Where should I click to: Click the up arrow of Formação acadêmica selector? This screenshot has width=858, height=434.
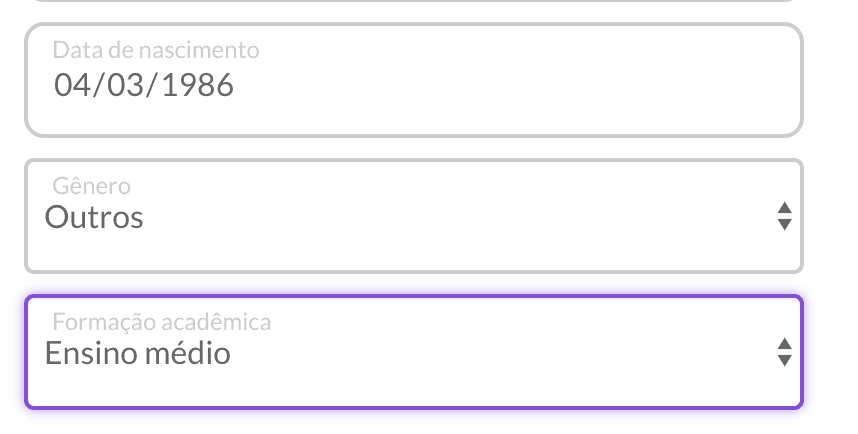pos(785,344)
